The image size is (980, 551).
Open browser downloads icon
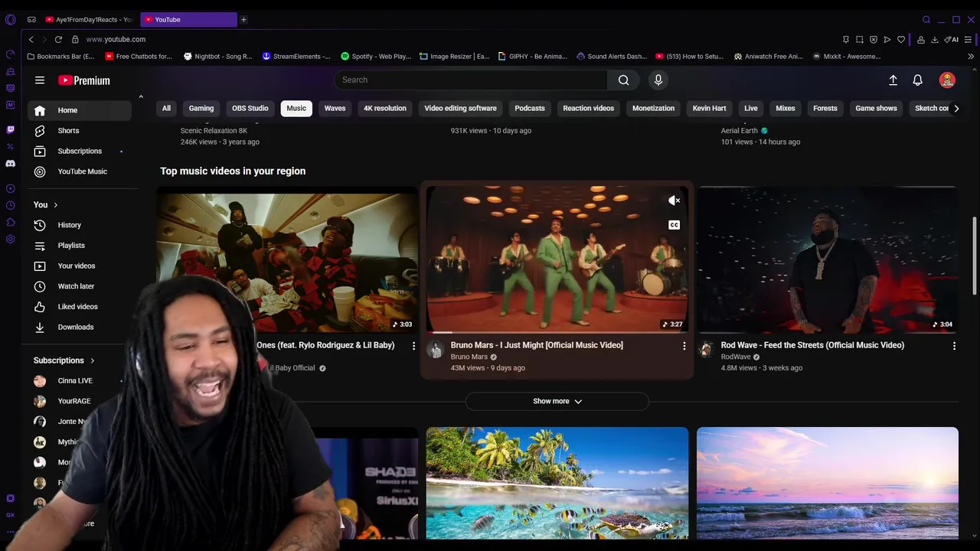[x=935, y=39]
